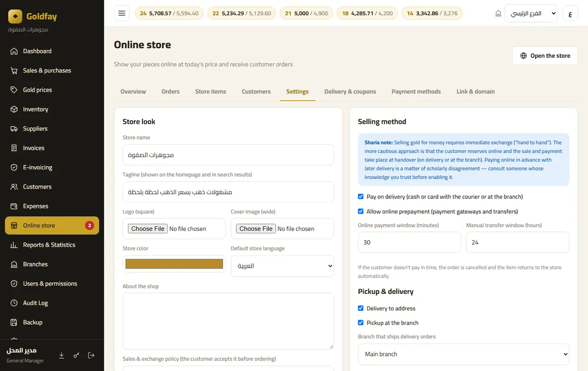Viewport: 588px width, 371px height.
Task: Edit Online payment window minutes field
Action: coord(409,242)
